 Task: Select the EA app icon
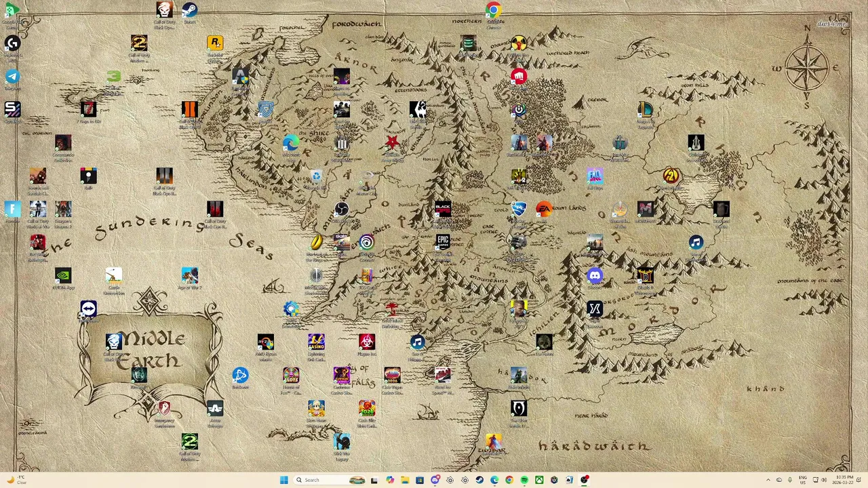click(x=544, y=209)
